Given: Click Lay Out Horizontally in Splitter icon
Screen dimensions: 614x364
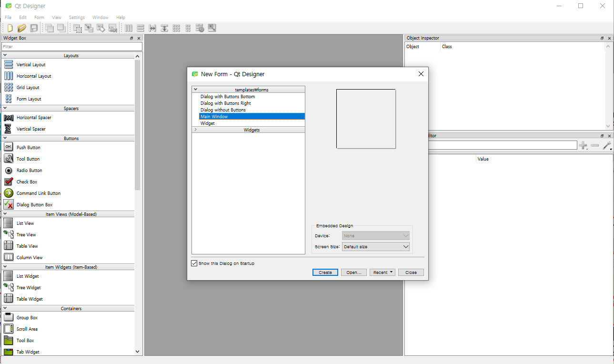Looking at the screenshot, I should click(x=152, y=28).
